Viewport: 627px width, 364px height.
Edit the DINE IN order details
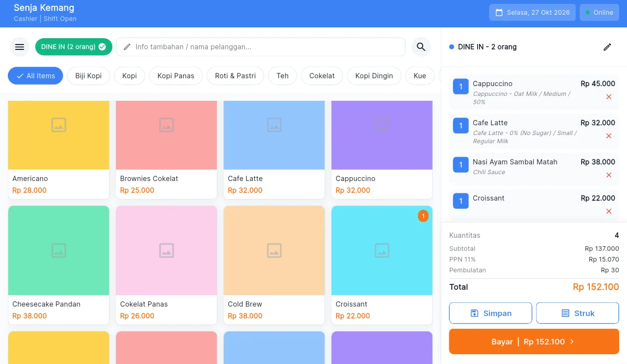pos(607,47)
